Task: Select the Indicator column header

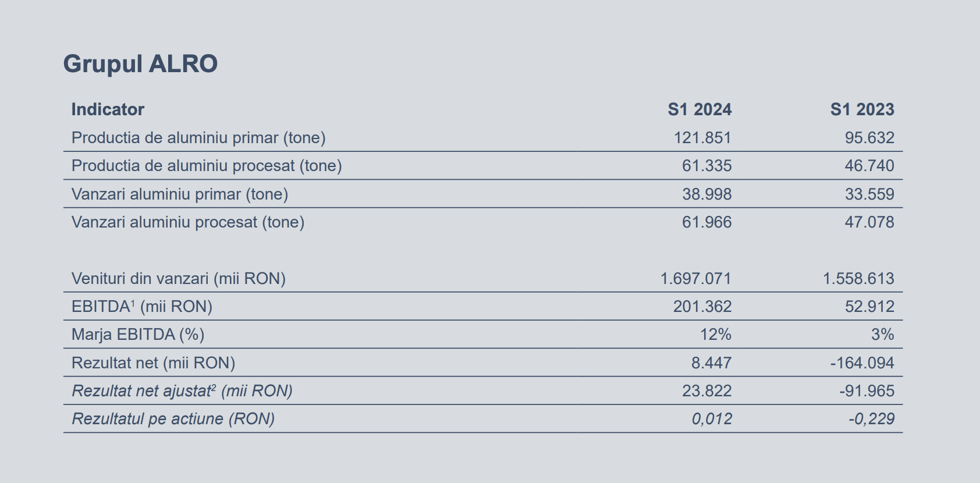Action: point(108,109)
